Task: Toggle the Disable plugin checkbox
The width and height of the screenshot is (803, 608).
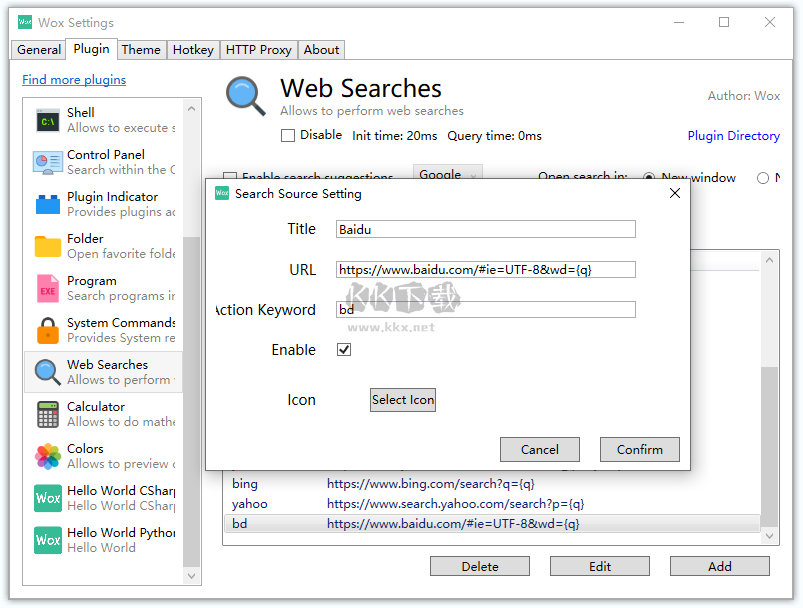Action: [288, 135]
